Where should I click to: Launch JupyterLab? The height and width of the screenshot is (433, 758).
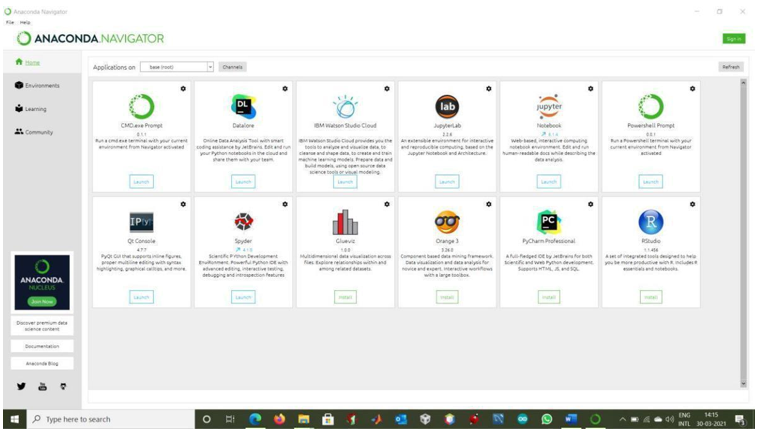click(x=447, y=182)
